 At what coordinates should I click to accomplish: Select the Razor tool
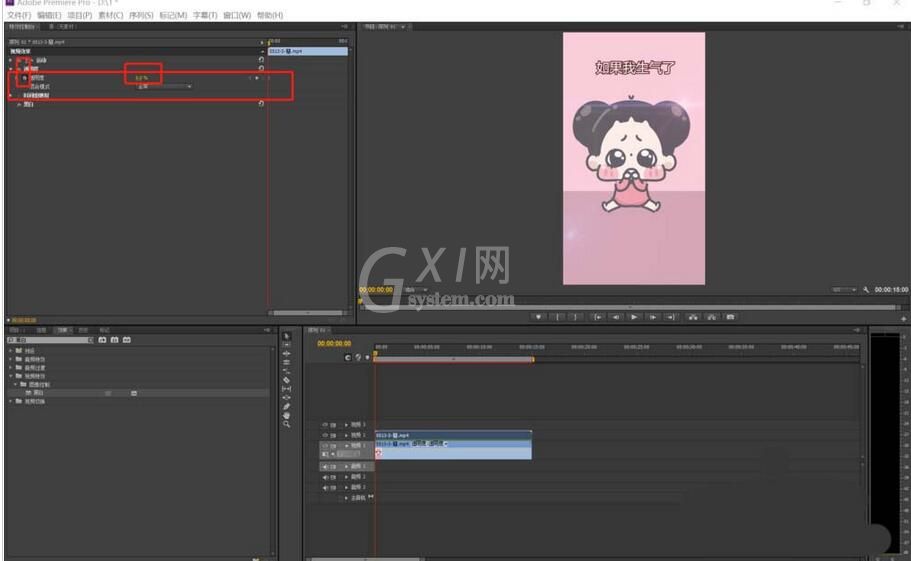[x=286, y=380]
